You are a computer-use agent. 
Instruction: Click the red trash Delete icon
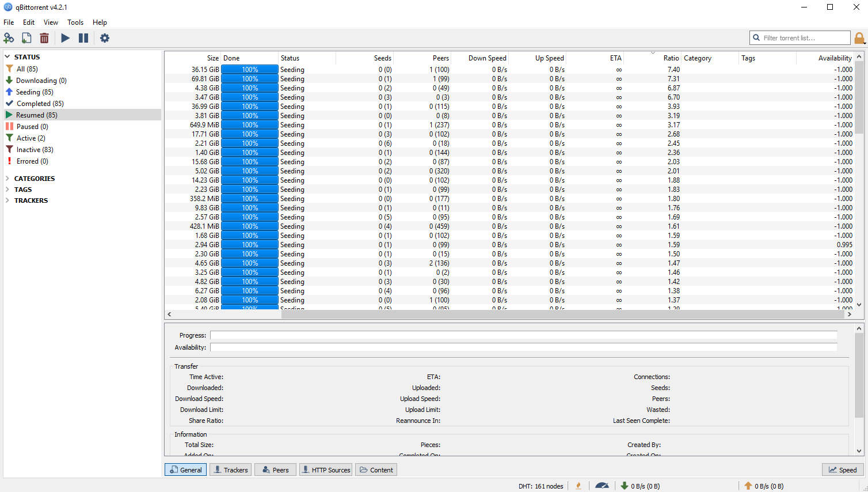tap(44, 38)
